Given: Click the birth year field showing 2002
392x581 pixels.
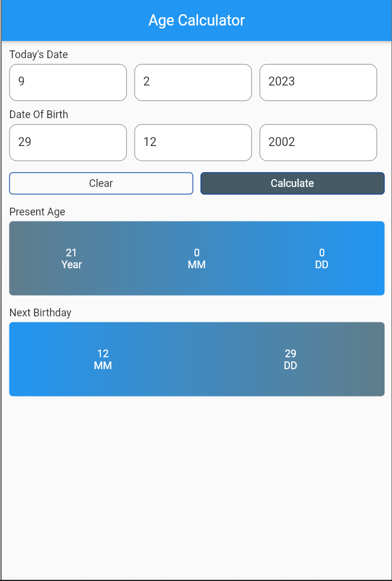Looking at the screenshot, I should coord(318,142).
